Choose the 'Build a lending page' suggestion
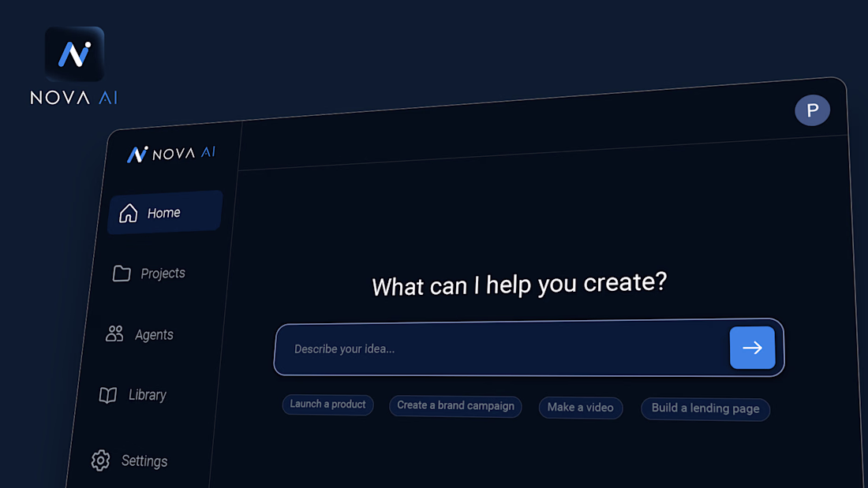 pos(705,409)
